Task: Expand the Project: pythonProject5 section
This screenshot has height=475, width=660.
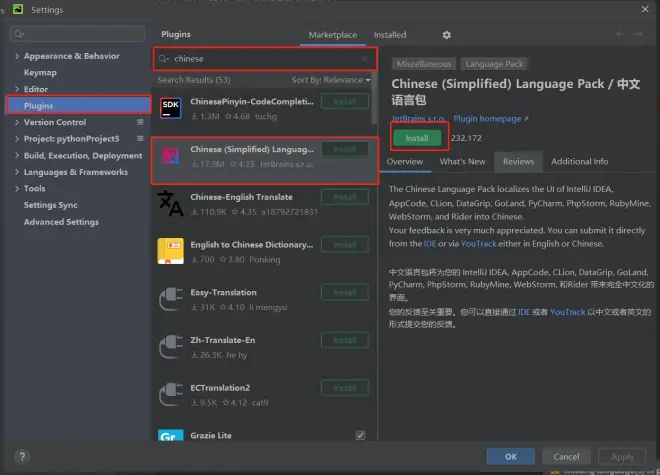Action: 17,139
